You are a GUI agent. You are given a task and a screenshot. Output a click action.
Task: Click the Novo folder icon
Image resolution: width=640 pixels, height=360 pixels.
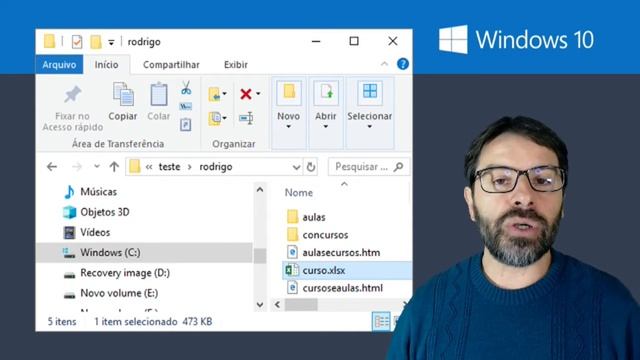pyautogui.click(x=289, y=92)
